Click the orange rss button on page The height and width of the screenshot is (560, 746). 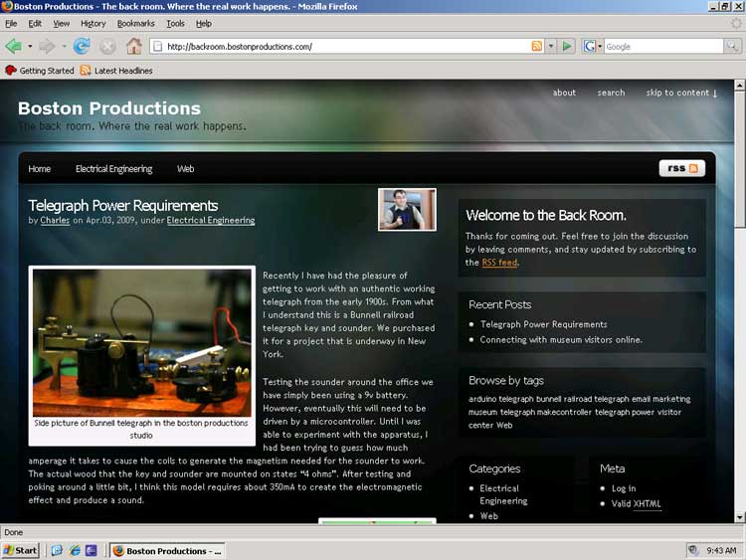pyautogui.click(x=681, y=168)
